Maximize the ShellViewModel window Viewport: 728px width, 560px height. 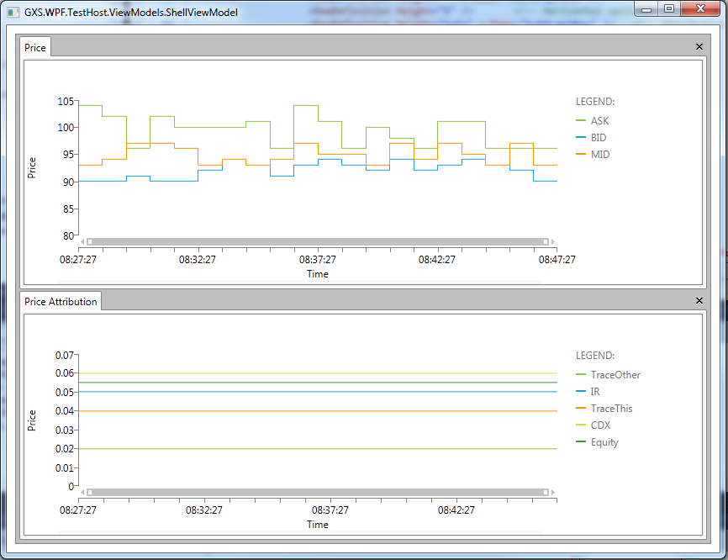click(x=669, y=8)
